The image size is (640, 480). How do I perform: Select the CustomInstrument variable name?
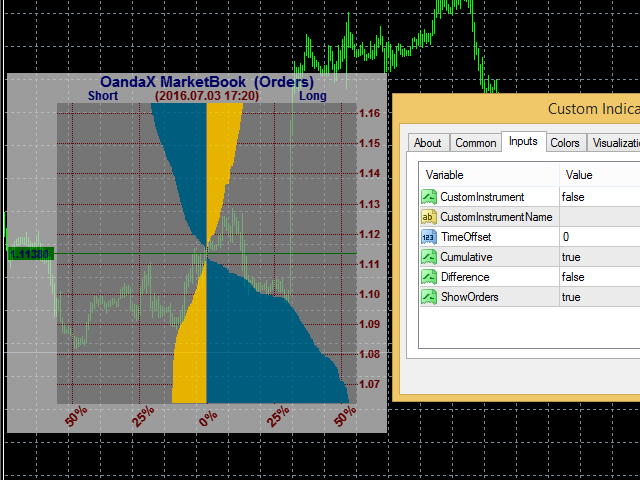click(x=482, y=197)
